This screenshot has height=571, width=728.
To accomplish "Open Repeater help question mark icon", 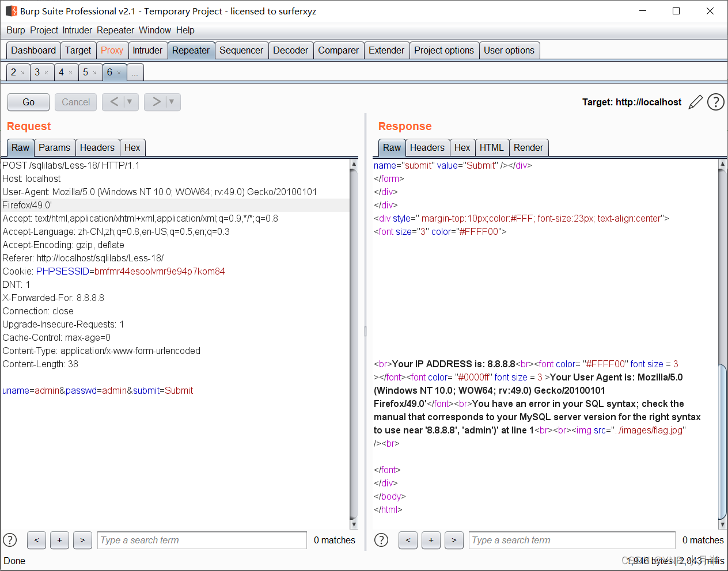I will pyautogui.click(x=716, y=102).
